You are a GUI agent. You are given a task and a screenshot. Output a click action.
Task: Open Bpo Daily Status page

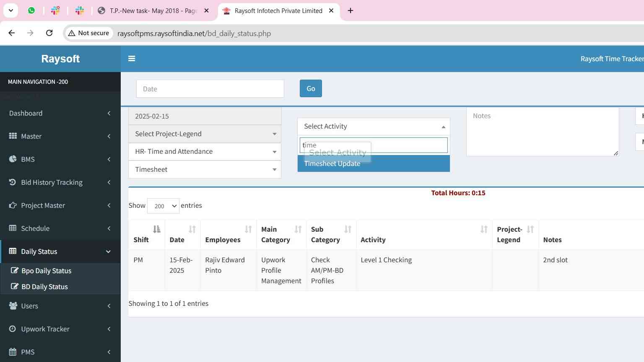pyautogui.click(x=46, y=271)
